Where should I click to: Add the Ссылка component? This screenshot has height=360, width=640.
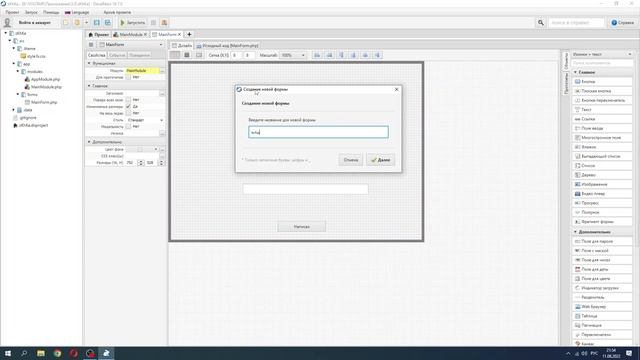[602, 119]
